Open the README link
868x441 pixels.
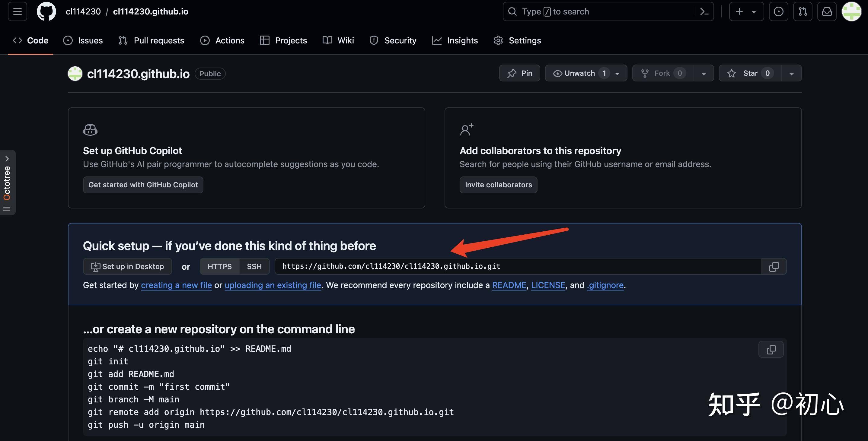click(x=509, y=285)
